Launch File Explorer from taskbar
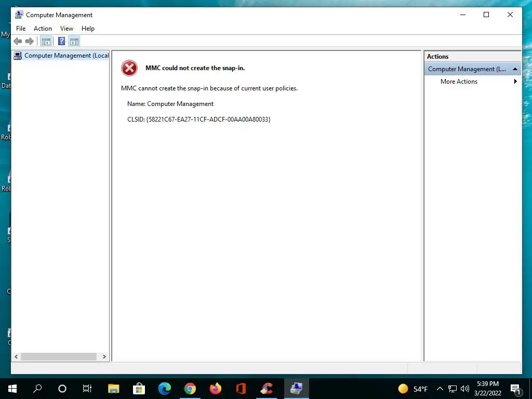Image resolution: width=532 pixels, height=399 pixels. click(x=114, y=389)
